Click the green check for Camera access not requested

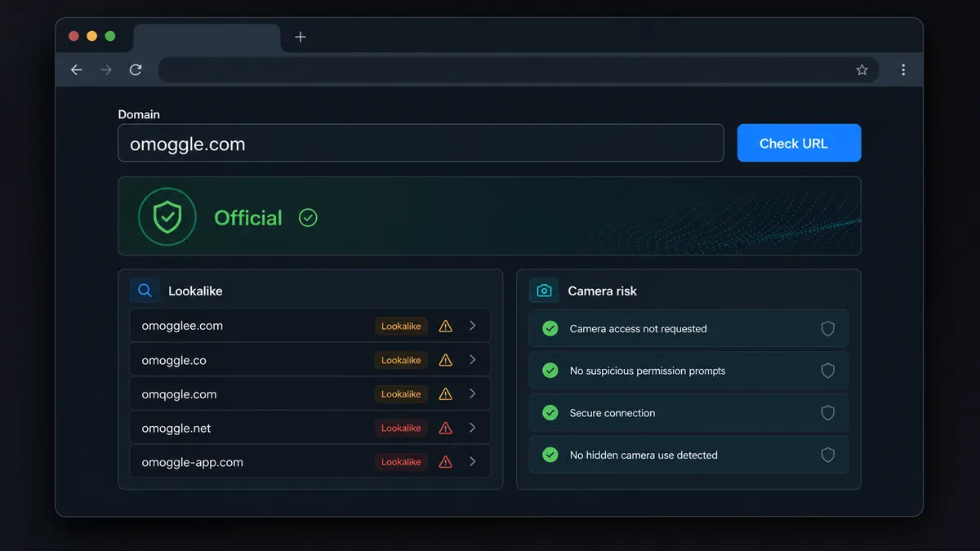550,328
